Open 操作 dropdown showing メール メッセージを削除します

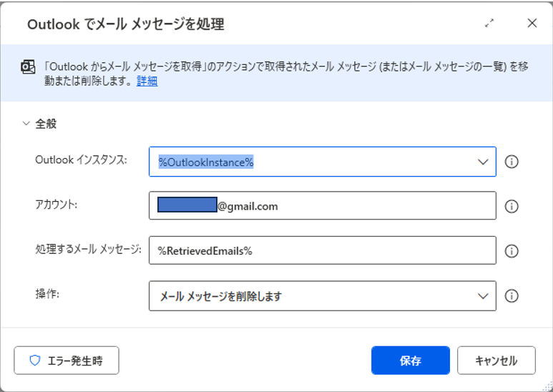323,295
